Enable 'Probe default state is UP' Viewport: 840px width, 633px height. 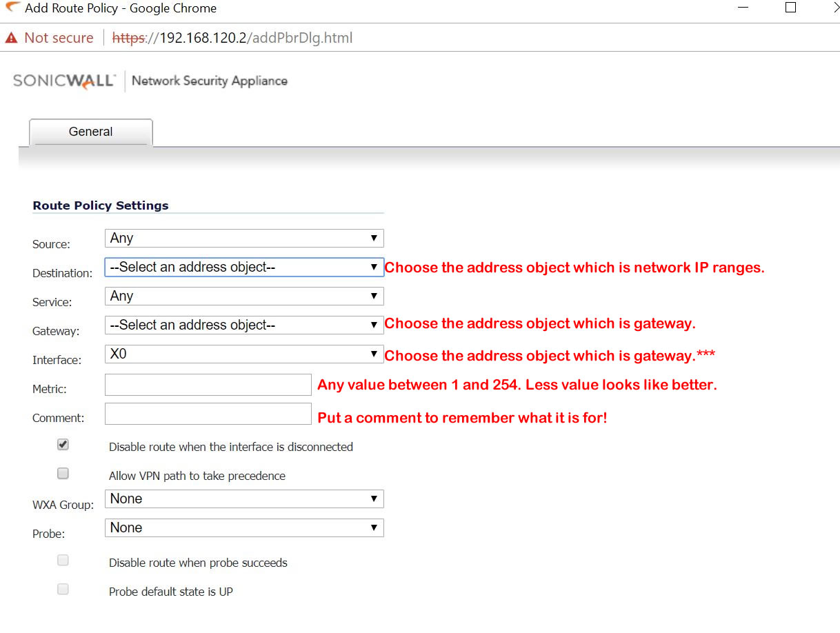(63, 589)
